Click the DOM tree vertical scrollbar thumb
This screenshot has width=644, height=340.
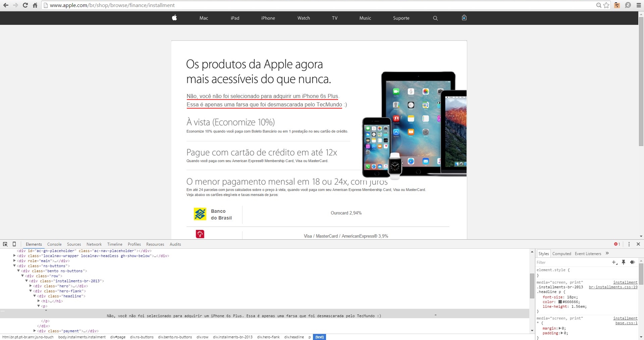point(532,286)
